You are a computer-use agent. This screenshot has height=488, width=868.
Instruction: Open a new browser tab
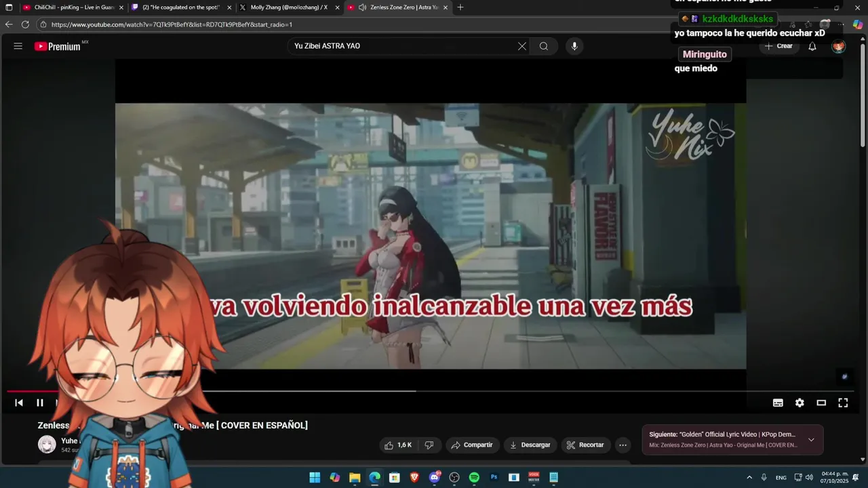pos(460,7)
